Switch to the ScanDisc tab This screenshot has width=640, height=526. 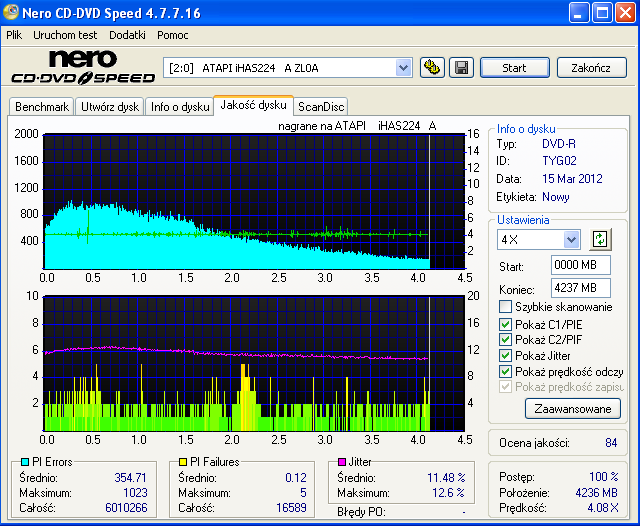tap(321, 107)
